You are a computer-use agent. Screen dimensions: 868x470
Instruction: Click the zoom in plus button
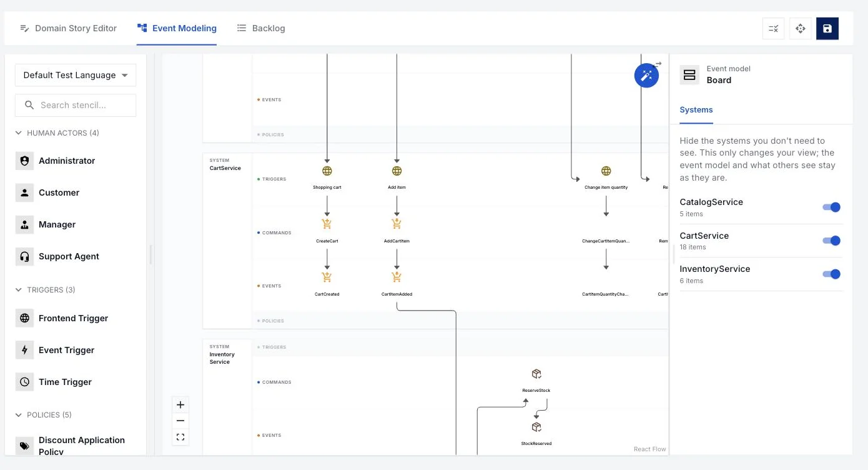pyautogui.click(x=180, y=404)
